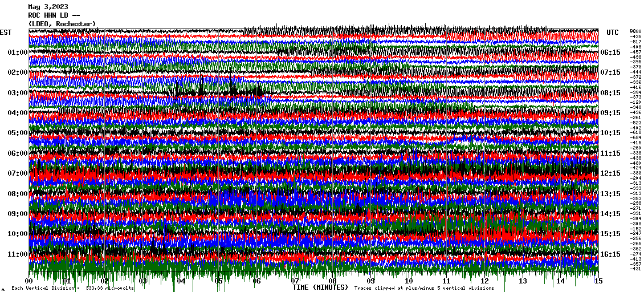Select the 01:00 EST row label

(18, 52)
